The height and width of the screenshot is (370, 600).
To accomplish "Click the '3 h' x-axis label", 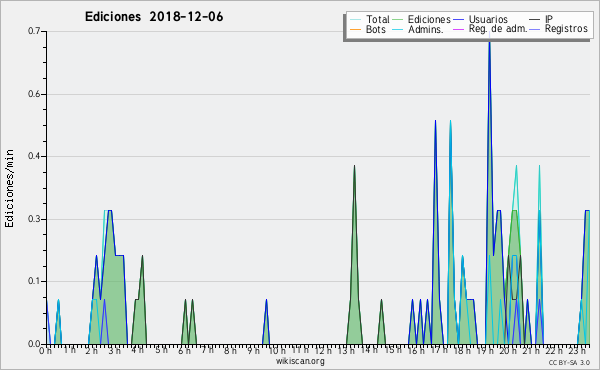I will pyautogui.click(x=114, y=350).
